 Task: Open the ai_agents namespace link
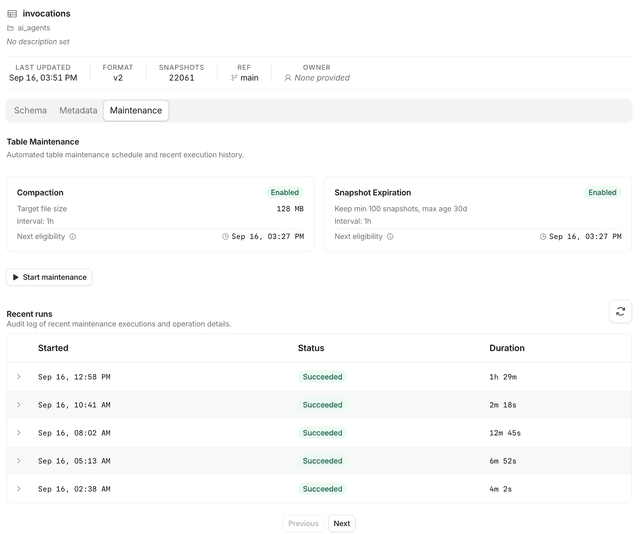[x=34, y=28]
